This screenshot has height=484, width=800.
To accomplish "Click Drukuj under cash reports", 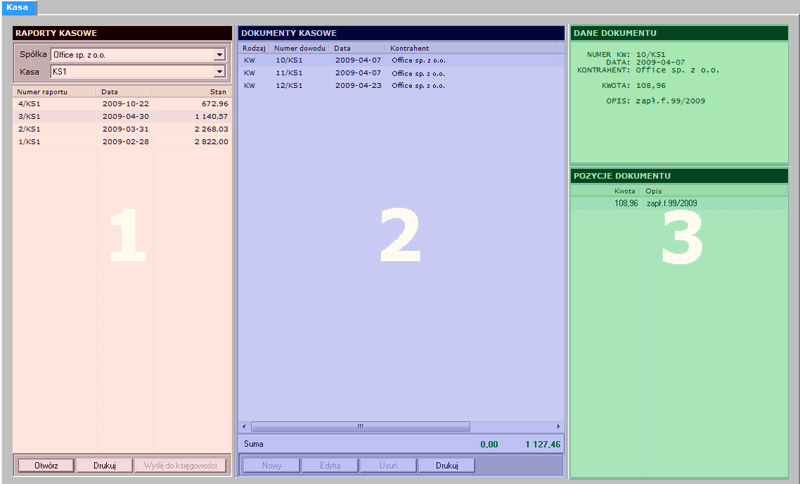I will [x=105, y=465].
